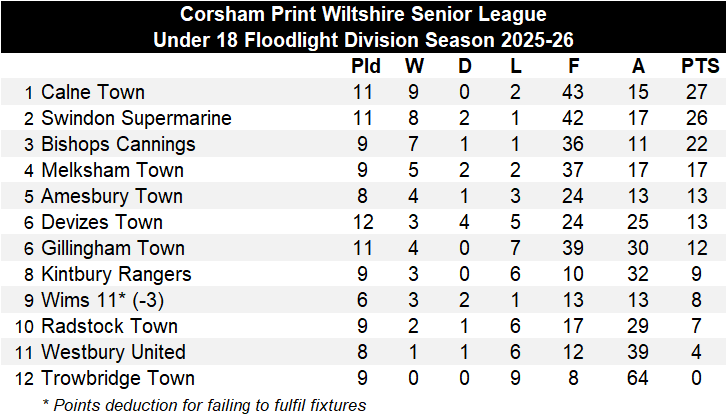Select Devizes Town in the standings
This screenshot has height=417, width=726.
coord(101,222)
